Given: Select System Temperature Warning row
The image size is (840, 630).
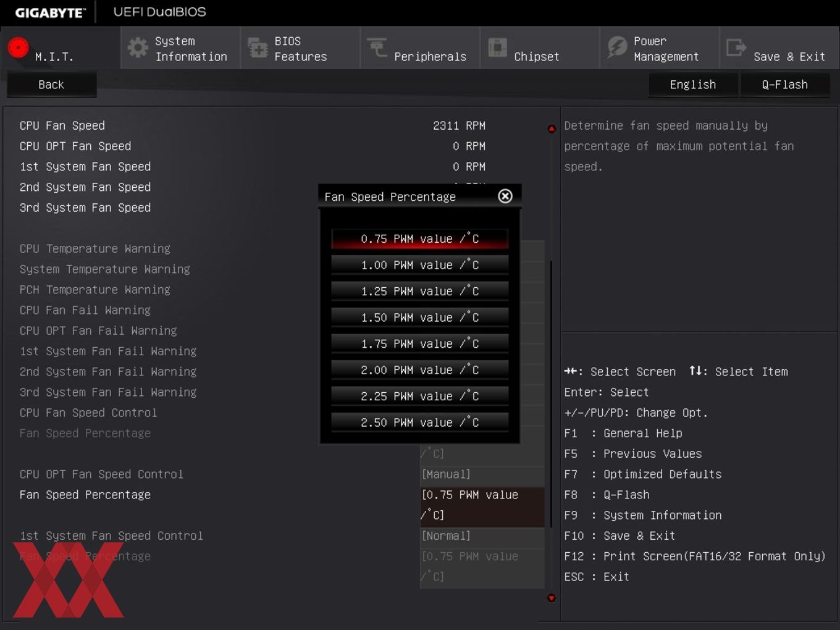Looking at the screenshot, I should click(104, 269).
